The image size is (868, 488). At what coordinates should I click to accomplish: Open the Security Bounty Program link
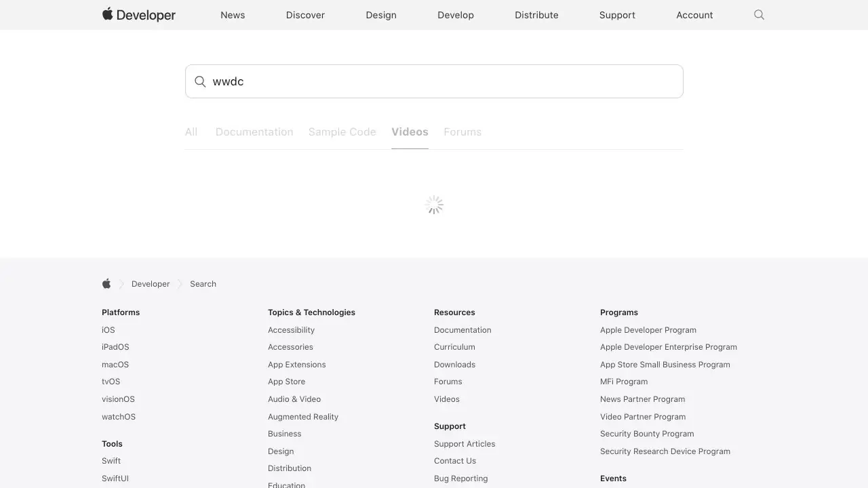click(x=647, y=434)
